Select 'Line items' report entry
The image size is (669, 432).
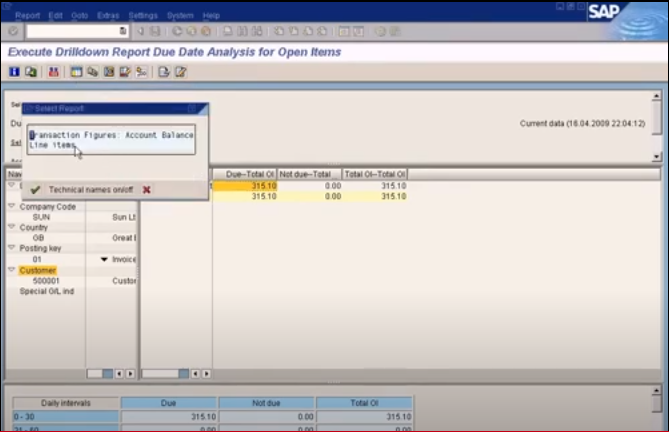52,145
